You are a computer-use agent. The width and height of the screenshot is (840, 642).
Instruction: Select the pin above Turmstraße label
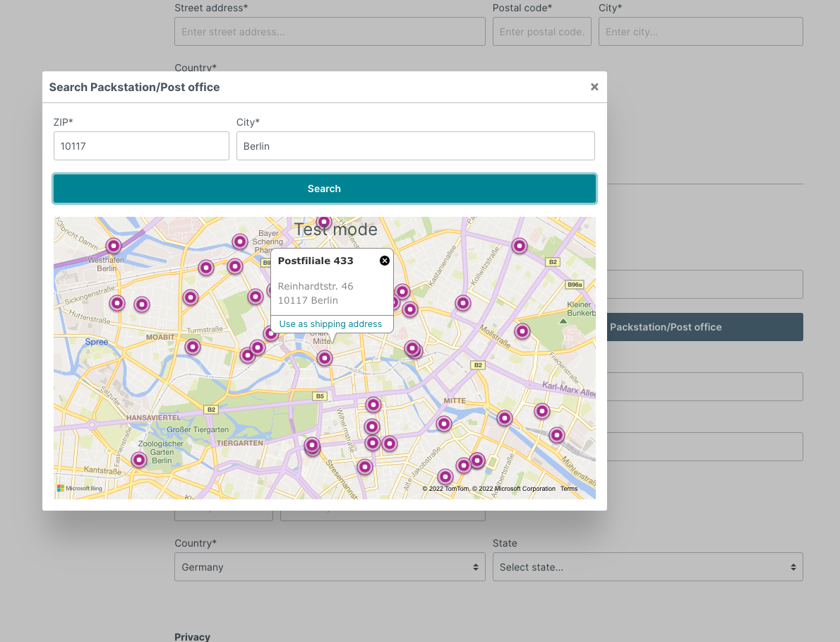pos(191,297)
